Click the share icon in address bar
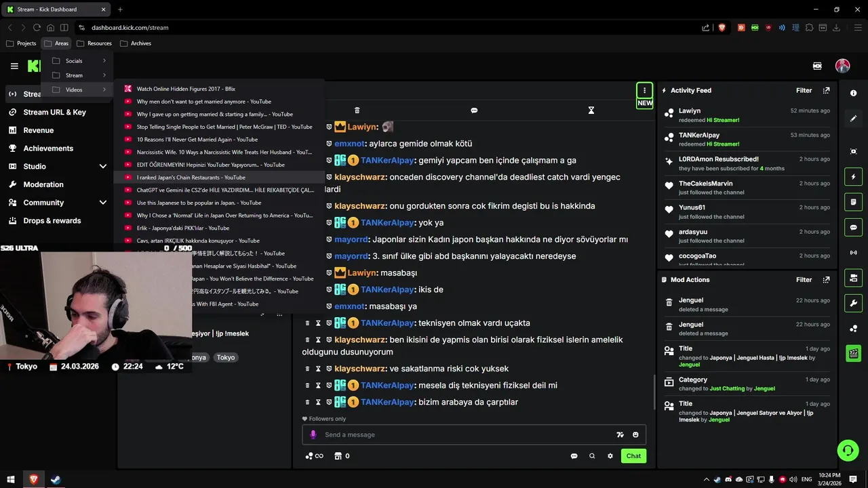The height and width of the screenshot is (488, 868). (x=706, y=28)
